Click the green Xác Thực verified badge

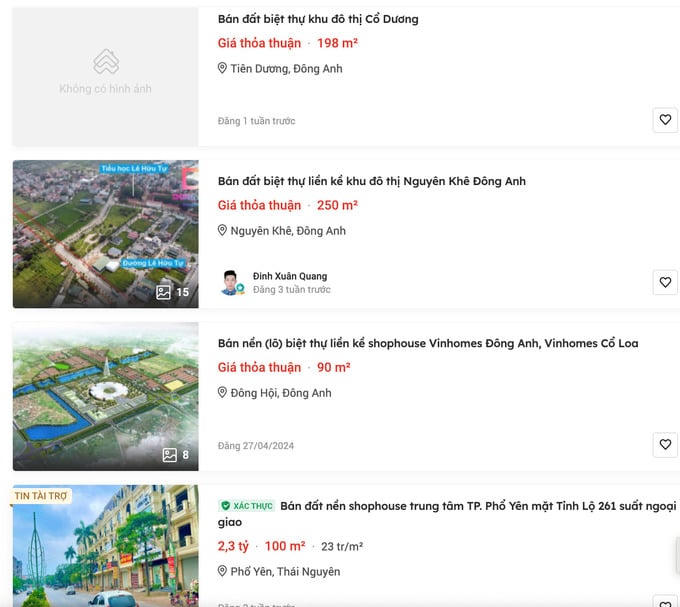click(246, 506)
